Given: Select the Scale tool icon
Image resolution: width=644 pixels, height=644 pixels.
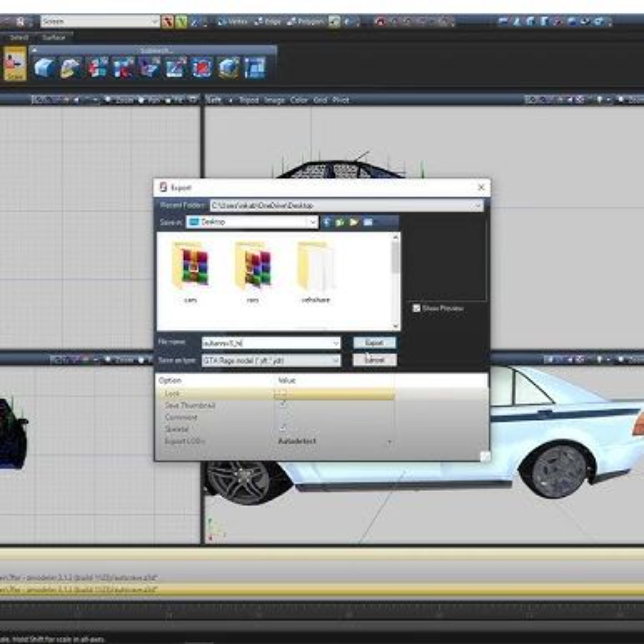Looking at the screenshot, I should tap(15, 63).
